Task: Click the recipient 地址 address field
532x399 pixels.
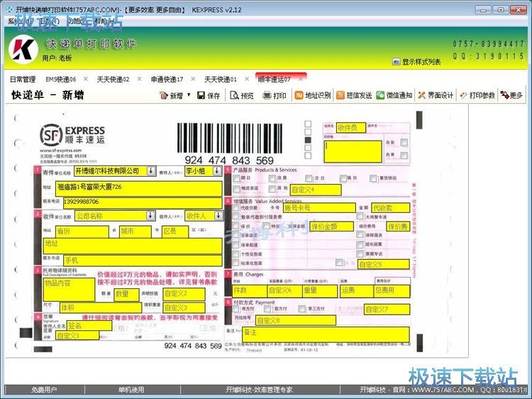Action: [133, 246]
